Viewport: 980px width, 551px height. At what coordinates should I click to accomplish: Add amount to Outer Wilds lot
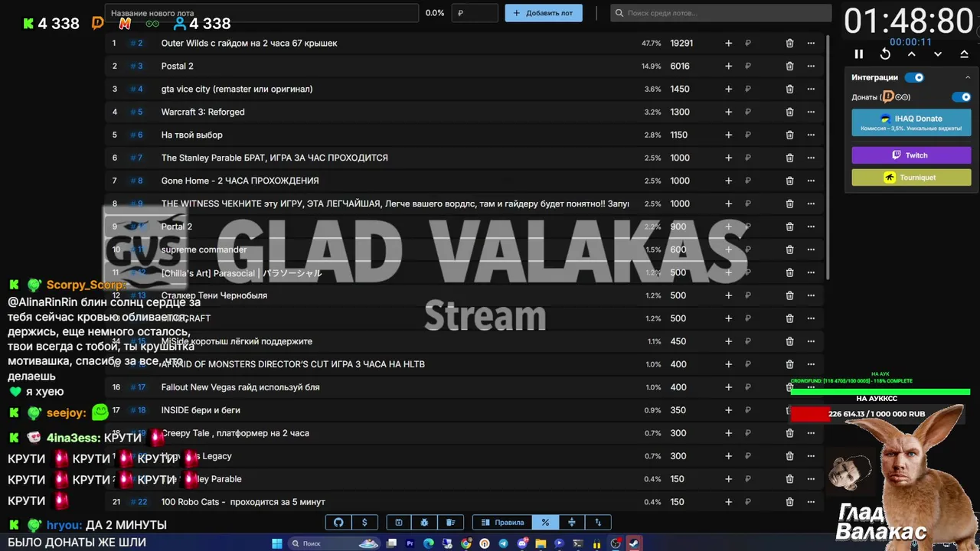[x=728, y=44]
